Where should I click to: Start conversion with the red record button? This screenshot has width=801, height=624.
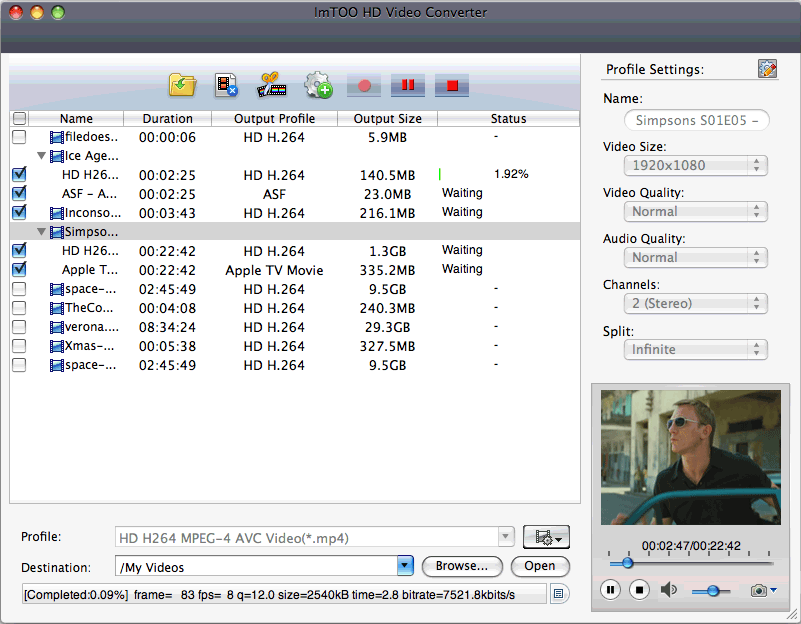tap(364, 85)
